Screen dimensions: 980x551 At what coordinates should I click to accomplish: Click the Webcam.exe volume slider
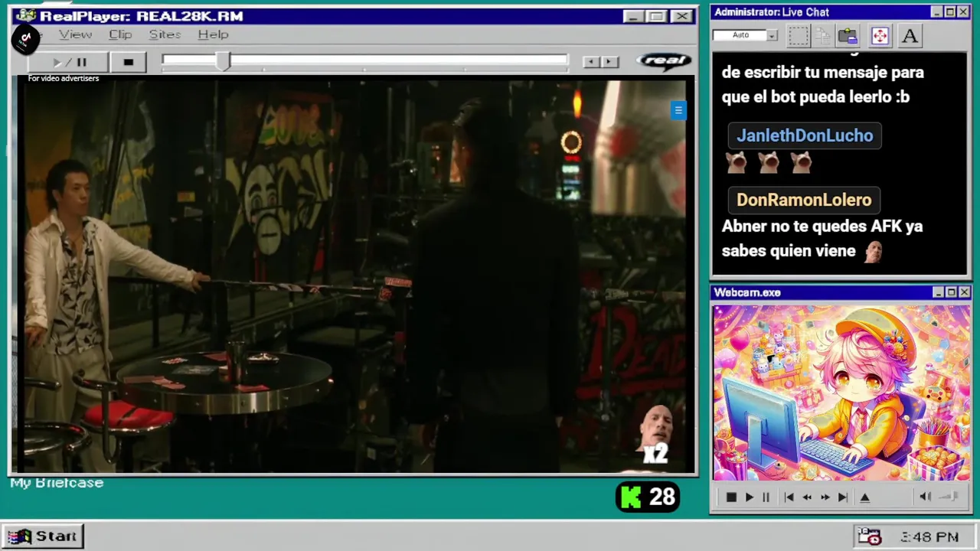tap(949, 497)
